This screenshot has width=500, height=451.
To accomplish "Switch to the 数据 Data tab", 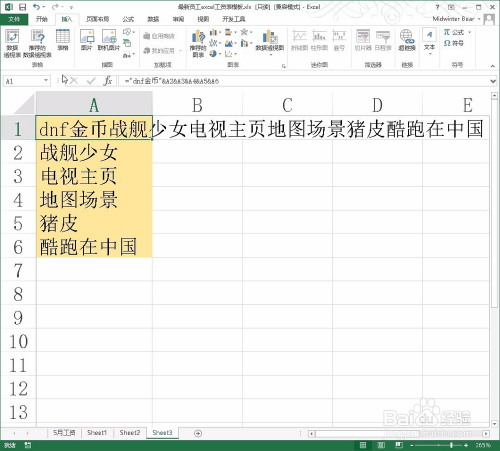I will pos(153,19).
